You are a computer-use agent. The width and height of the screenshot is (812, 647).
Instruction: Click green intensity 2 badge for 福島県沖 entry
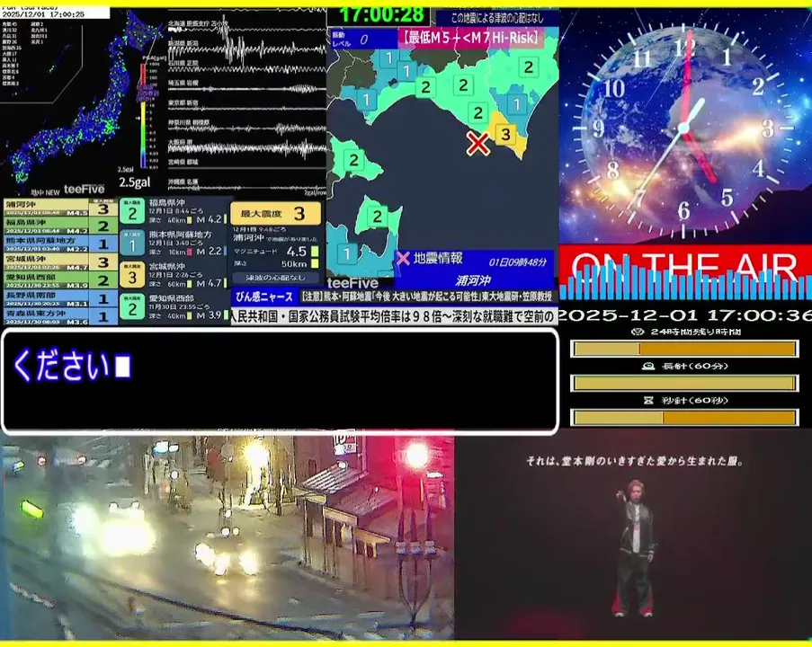(x=132, y=211)
